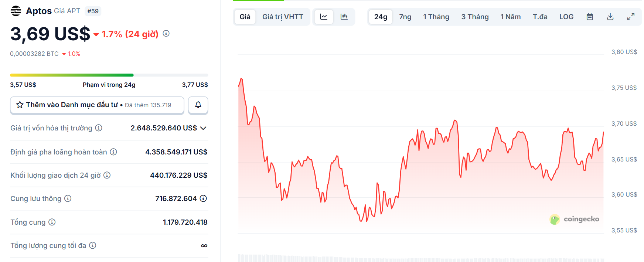This screenshot has width=644, height=262.
Task: Open info icon for Tổng lượng cung tối đa
Action: pos(93,245)
